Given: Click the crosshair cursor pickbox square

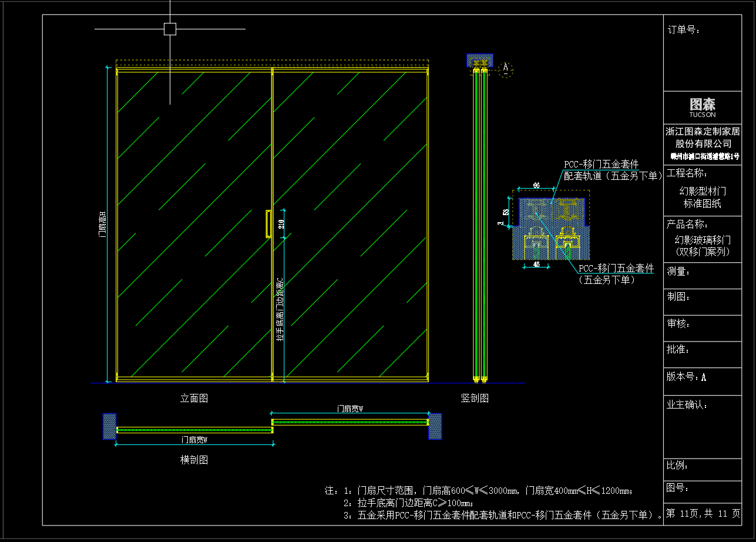Looking at the screenshot, I should click(170, 29).
